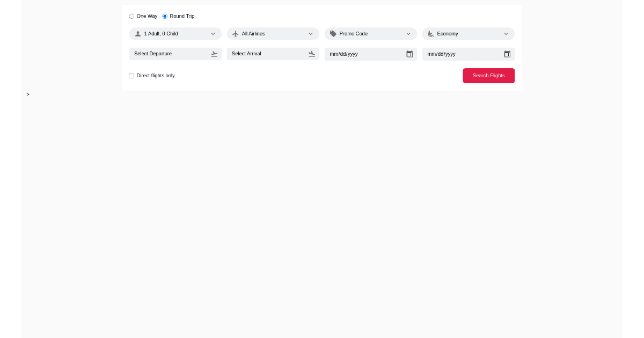Click the arrival landing plane icon
The height and width of the screenshot is (338, 644).
(x=312, y=54)
